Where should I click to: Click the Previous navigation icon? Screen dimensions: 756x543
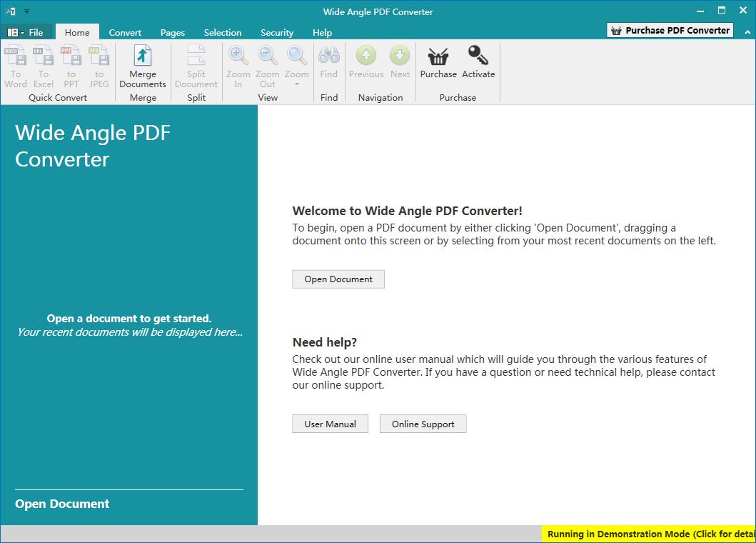click(366, 55)
